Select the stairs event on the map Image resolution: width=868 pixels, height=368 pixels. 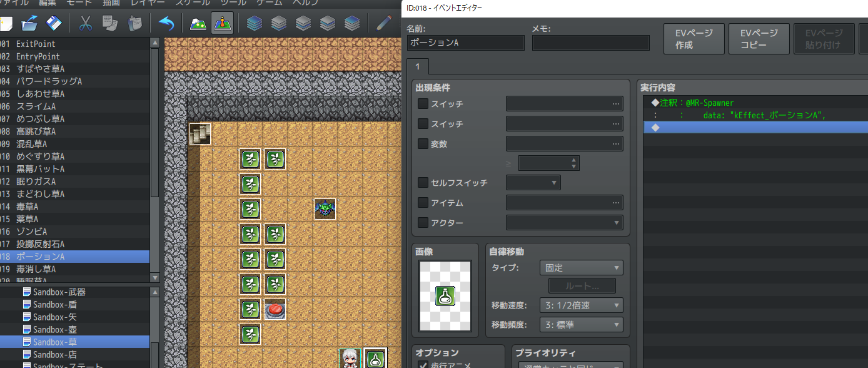pyautogui.click(x=200, y=134)
